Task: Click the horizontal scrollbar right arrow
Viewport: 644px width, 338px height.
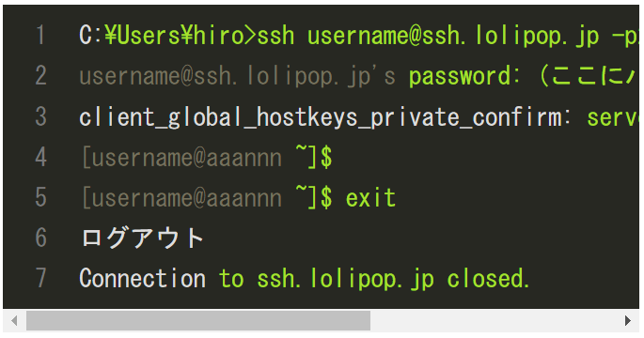Action: 627,320
